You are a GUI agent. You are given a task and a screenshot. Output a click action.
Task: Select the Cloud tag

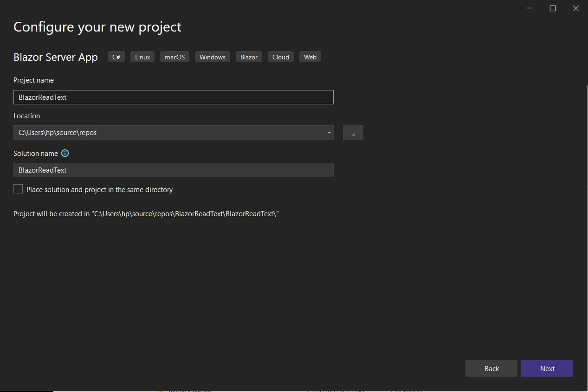tap(281, 57)
